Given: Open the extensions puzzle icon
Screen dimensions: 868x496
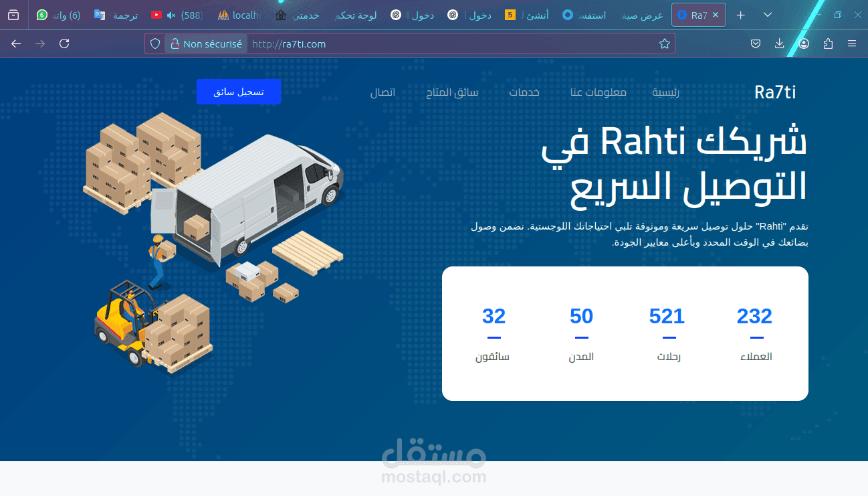Looking at the screenshot, I should (x=828, y=44).
